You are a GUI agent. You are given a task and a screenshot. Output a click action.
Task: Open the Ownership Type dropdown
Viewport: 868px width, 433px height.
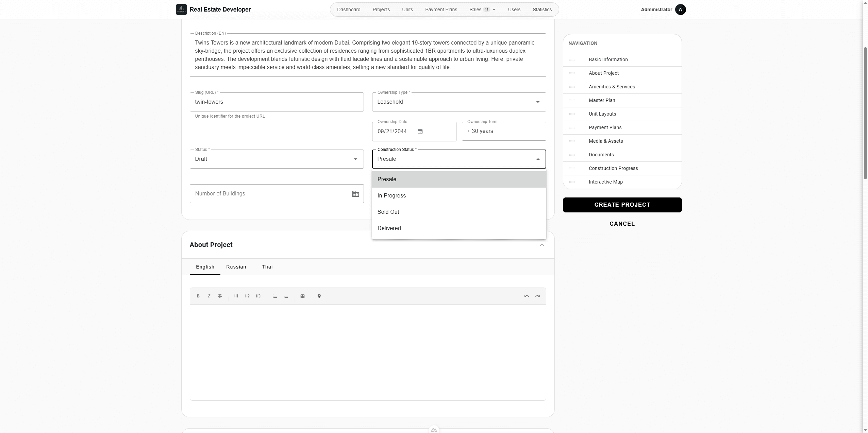(x=459, y=102)
